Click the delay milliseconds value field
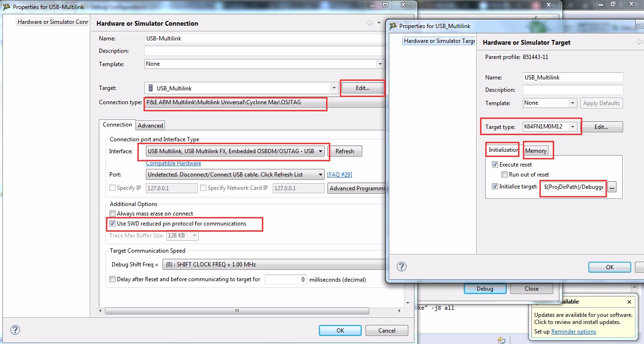Image resolution: width=644 pixels, height=344 pixels. click(286, 280)
